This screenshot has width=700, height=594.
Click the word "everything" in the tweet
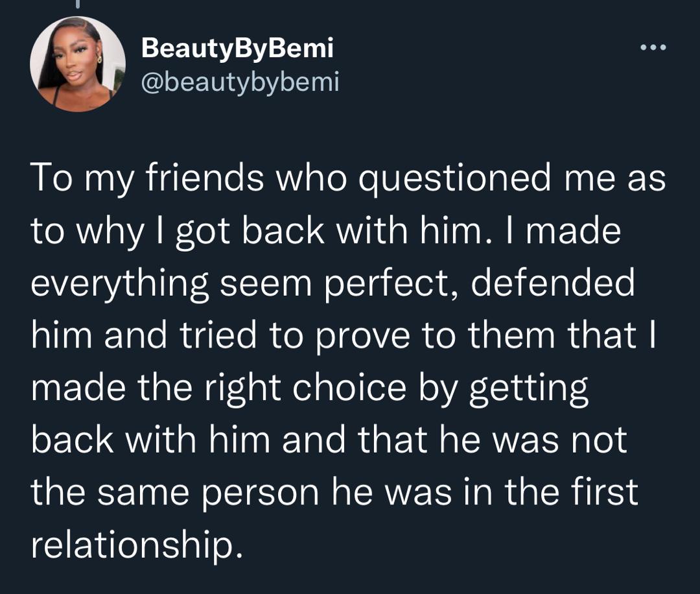pyautogui.click(x=120, y=285)
